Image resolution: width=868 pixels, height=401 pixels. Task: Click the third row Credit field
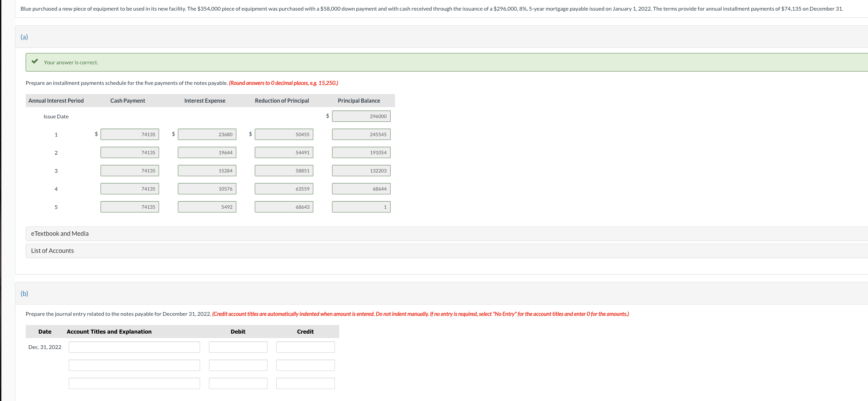point(305,384)
